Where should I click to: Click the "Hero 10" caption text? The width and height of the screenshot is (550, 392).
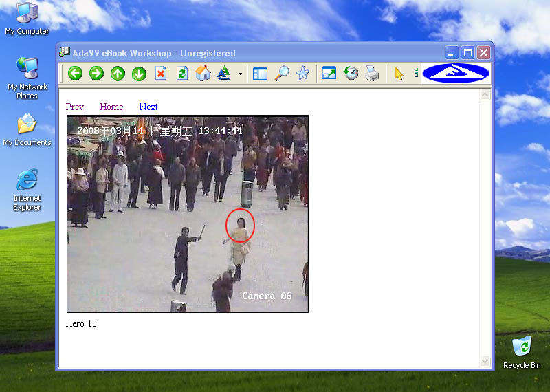[81, 323]
